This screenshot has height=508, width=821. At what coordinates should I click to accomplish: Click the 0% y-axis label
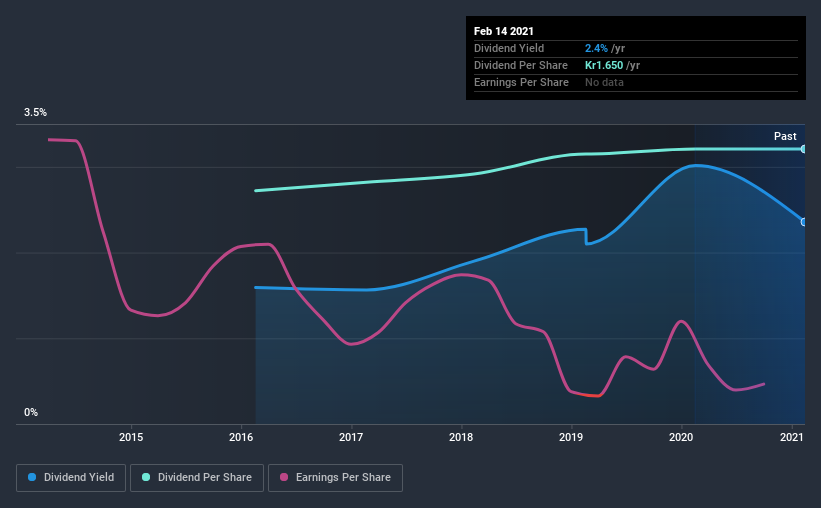pyautogui.click(x=31, y=413)
